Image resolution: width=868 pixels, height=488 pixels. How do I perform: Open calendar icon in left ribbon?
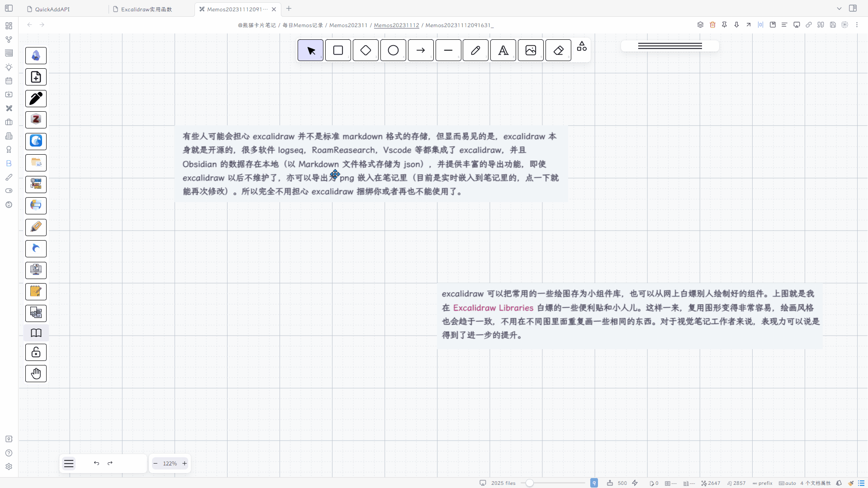click(x=9, y=81)
